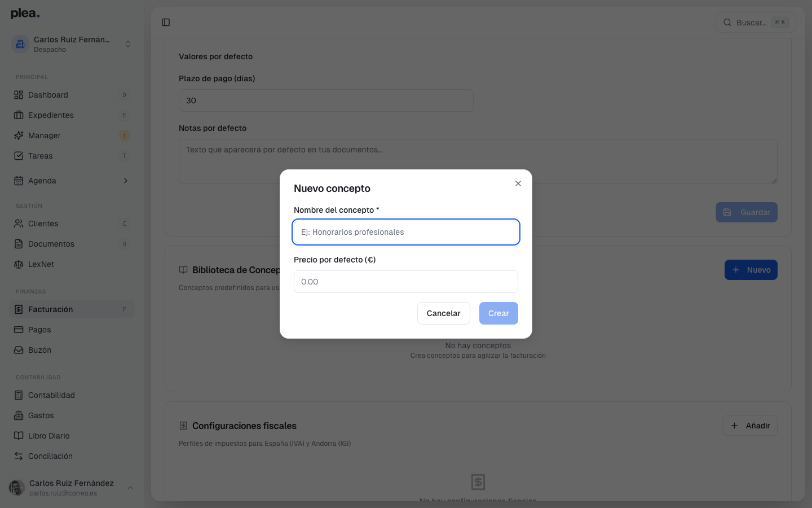The width and height of the screenshot is (812, 508).
Task: Open the Dashboard icon in sidebar
Action: 19,95
